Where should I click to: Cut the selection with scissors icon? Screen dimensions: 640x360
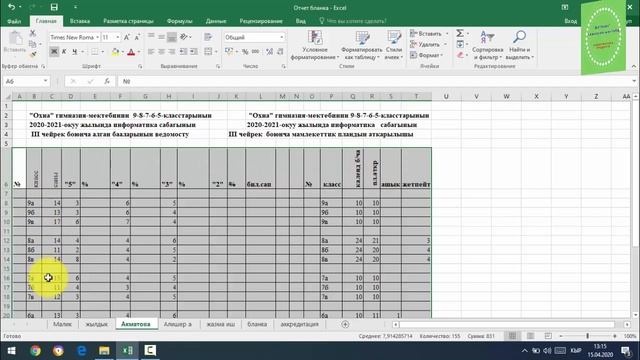33,34
